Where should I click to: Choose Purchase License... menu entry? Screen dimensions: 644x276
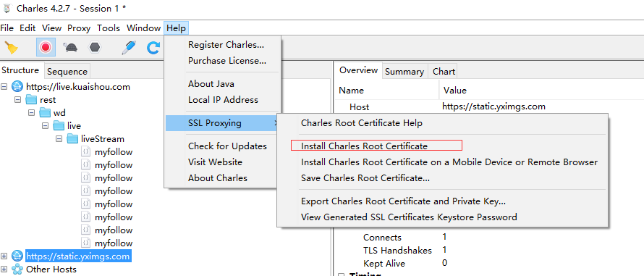[x=223, y=61]
